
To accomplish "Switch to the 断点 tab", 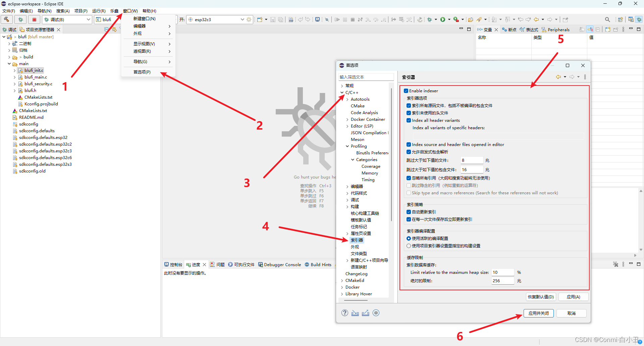I will [509, 30].
